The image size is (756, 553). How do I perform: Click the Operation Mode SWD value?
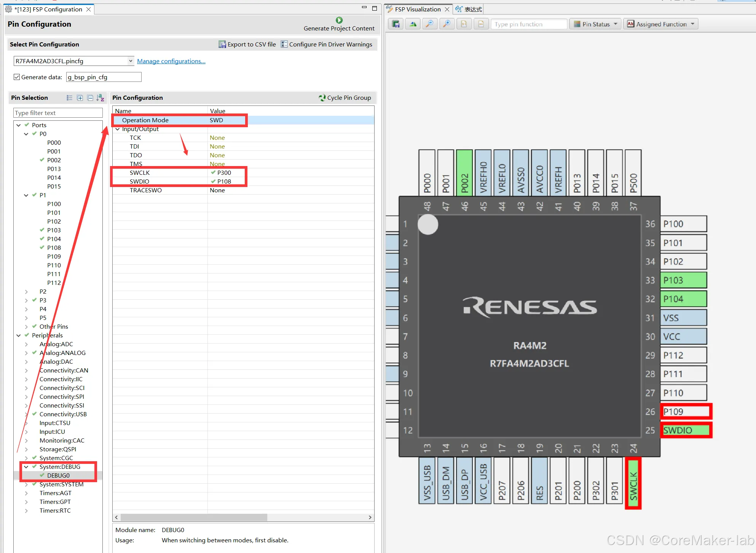(216, 120)
